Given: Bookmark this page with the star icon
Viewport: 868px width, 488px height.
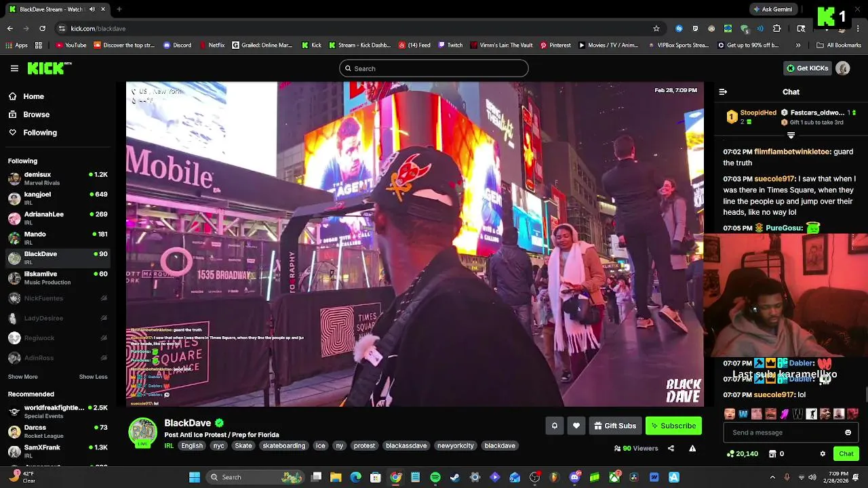Looking at the screenshot, I should (656, 28).
